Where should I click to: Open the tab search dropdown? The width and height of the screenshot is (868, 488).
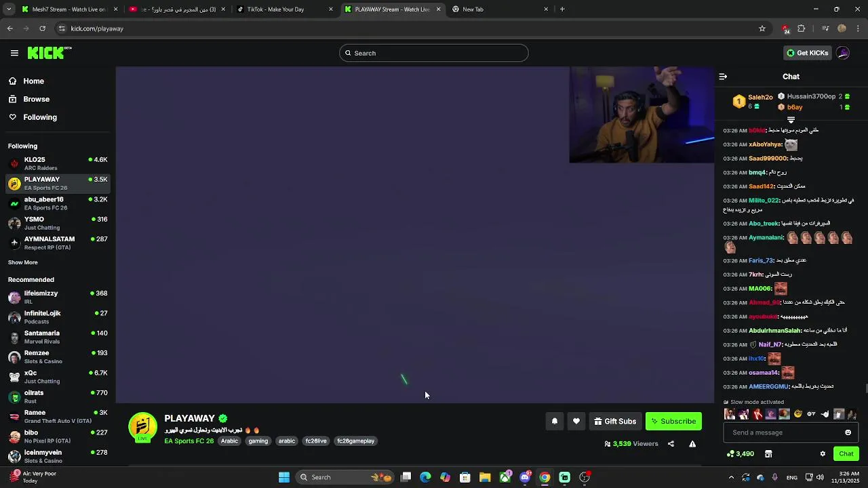pos(9,9)
